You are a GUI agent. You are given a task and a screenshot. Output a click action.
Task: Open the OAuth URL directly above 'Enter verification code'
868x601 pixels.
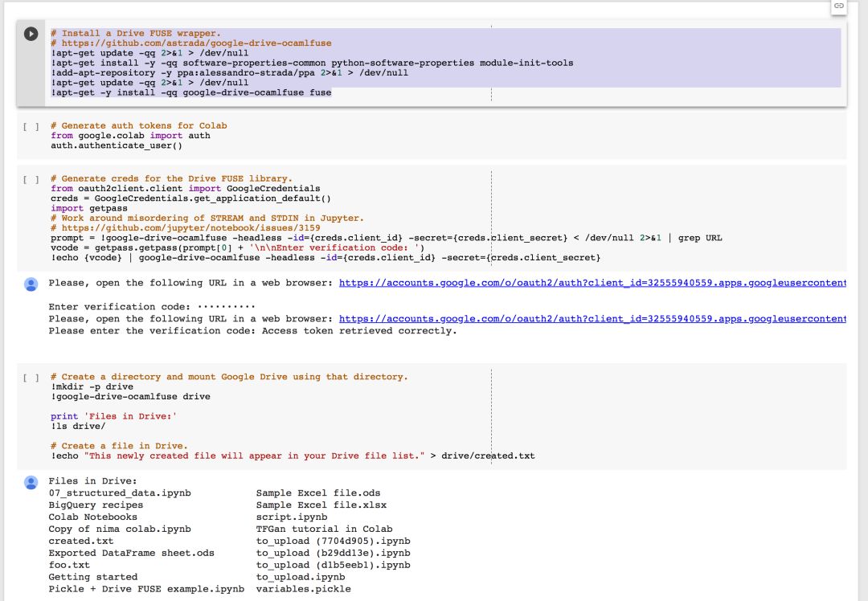[x=592, y=283]
